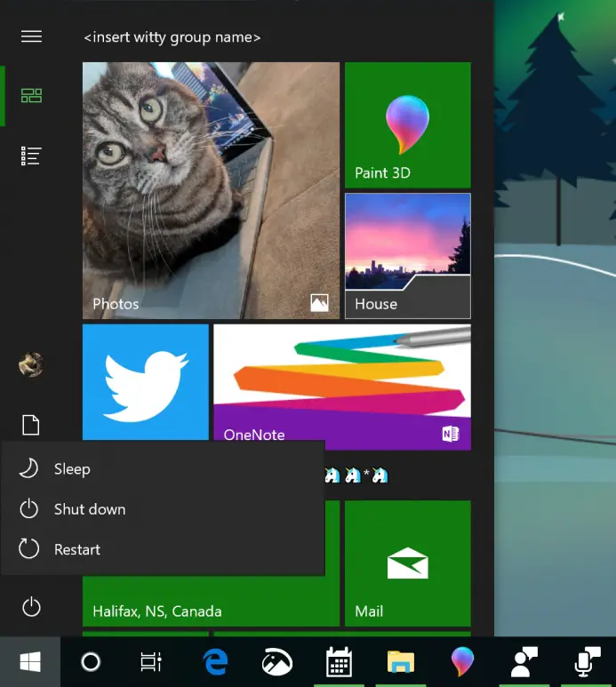Open the Twitter tile
Viewport: 616px width, 687px height.
coord(146,382)
